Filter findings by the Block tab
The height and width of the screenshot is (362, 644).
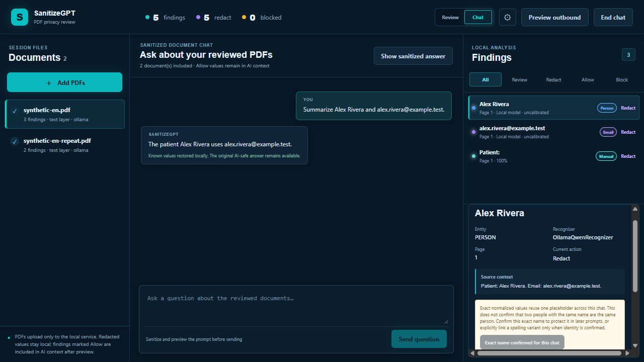coord(622,79)
